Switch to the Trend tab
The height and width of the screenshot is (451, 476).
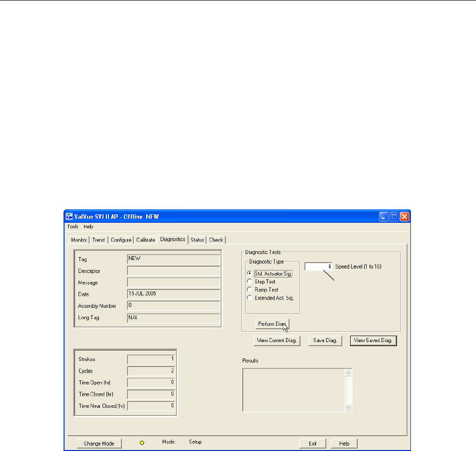coord(98,240)
